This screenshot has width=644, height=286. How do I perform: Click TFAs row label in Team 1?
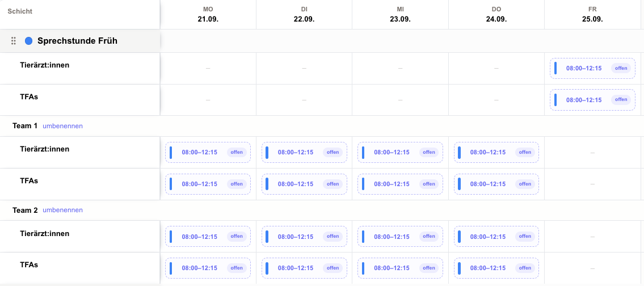click(x=29, y=180)
